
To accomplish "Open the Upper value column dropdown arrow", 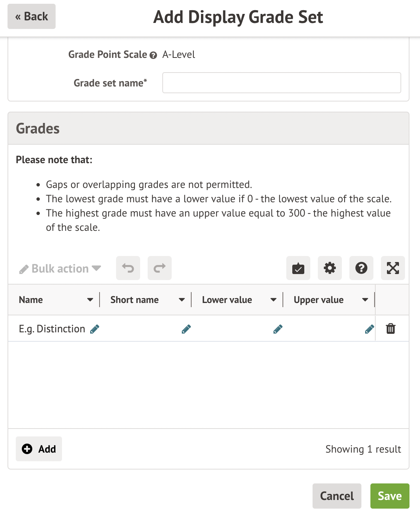I will [365, 300].
